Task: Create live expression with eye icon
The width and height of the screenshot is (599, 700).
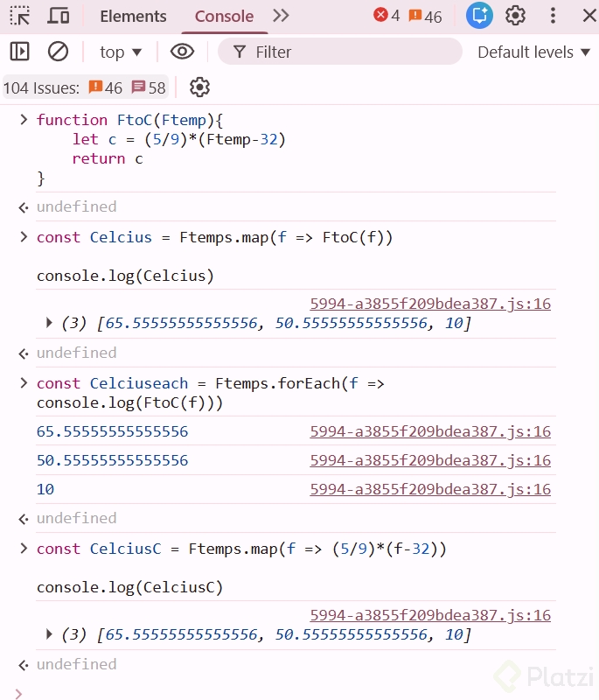Action: tap(182, 52)
